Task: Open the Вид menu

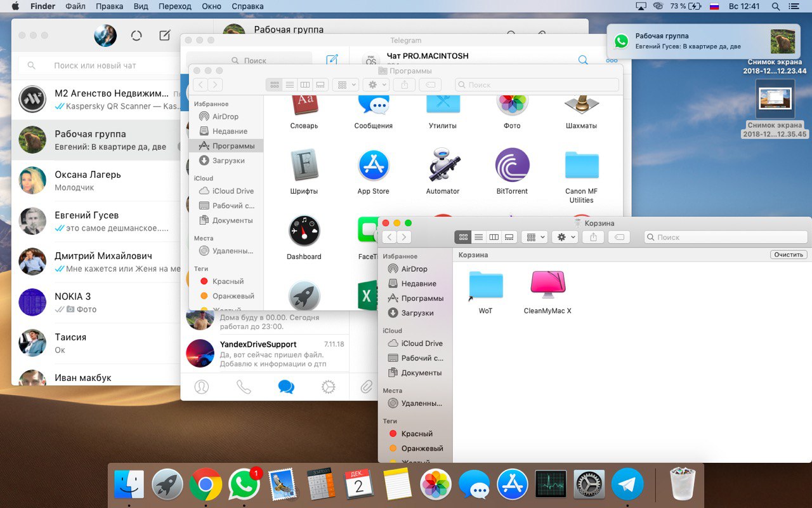Action: coord(141,6)
